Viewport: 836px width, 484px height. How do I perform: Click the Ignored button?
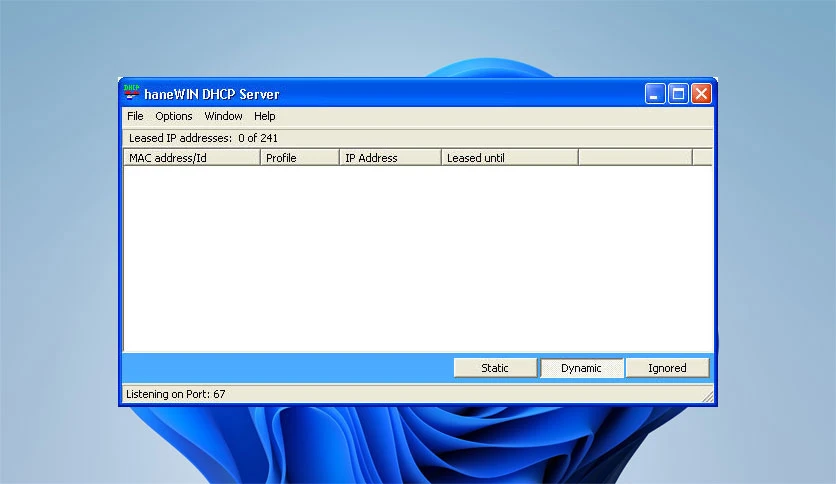tap(668, 368)
